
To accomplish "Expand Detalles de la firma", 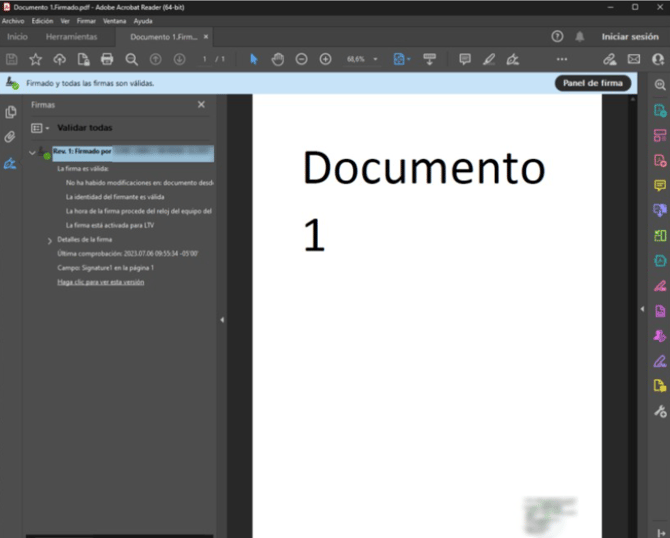I will (x=49, y=241).
